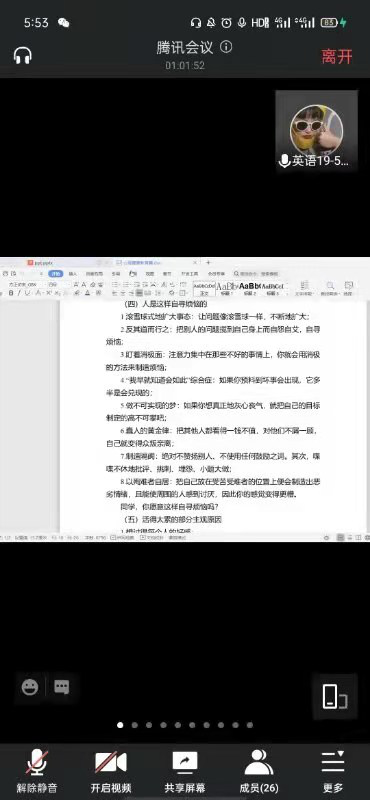Jump to the last page indicator dot
This screenshot has width=370, height=800.
point(250,724)
